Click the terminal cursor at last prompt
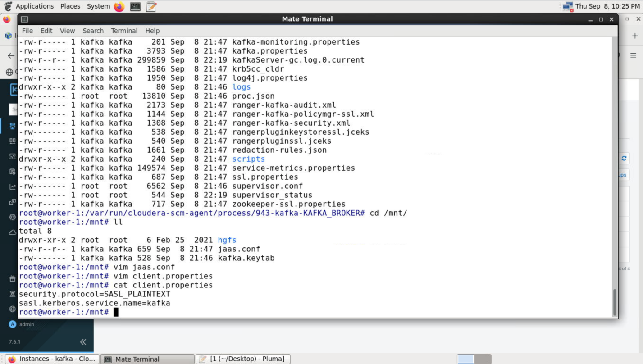 coord(116,312)
